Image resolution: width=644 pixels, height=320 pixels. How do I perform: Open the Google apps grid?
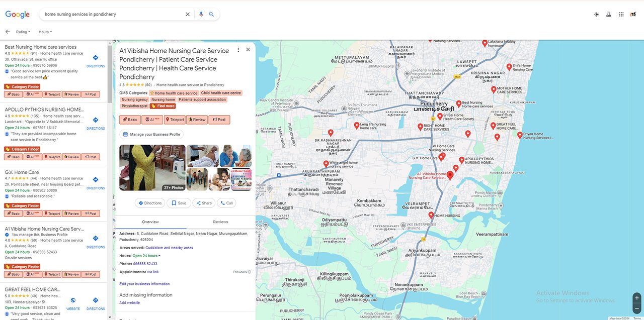621,15
